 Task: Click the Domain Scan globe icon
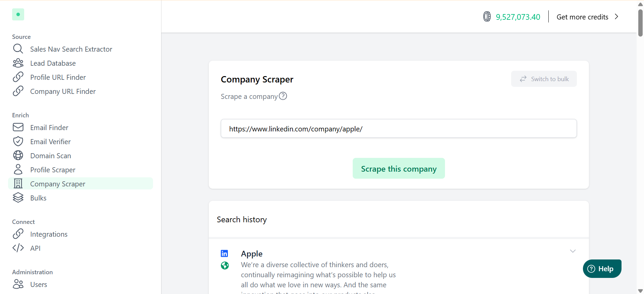(18, 156)
